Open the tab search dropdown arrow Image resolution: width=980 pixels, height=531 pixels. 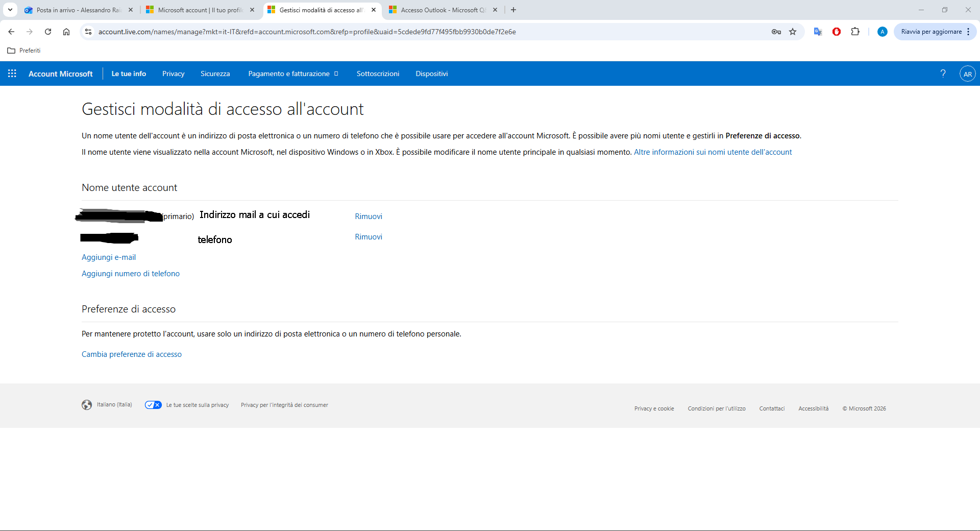10,10
